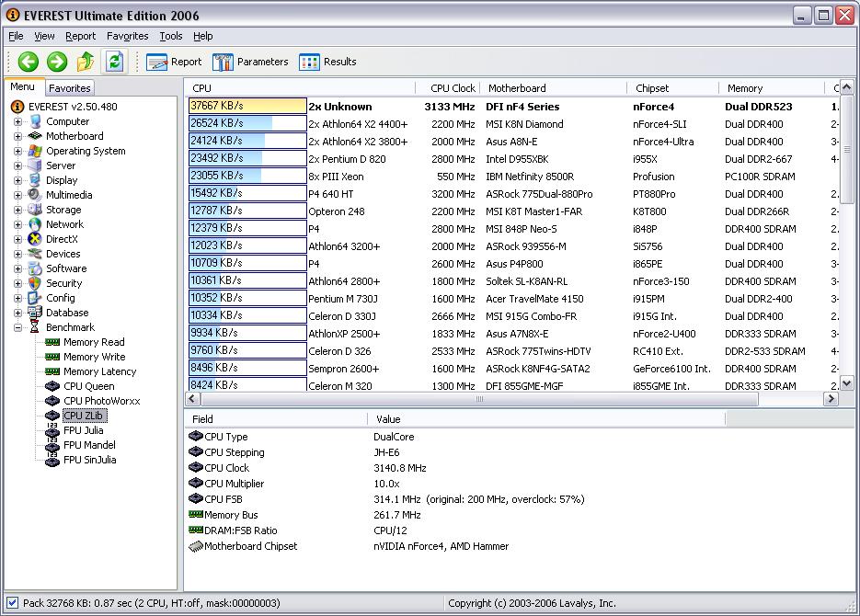
Task: Expand the Software node
Action: [x=18, y=269]
